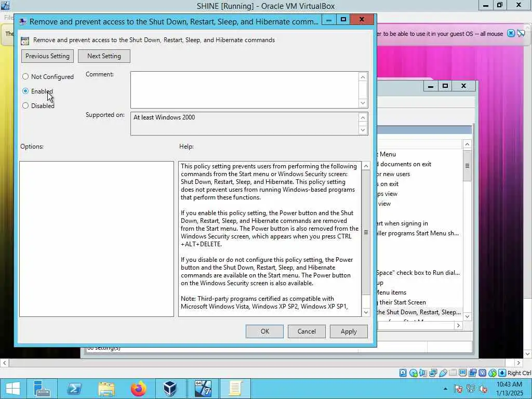
Task: Click the 'ller programs Start Menu sh...' row in the background list
Action: [x=419, y=233]
